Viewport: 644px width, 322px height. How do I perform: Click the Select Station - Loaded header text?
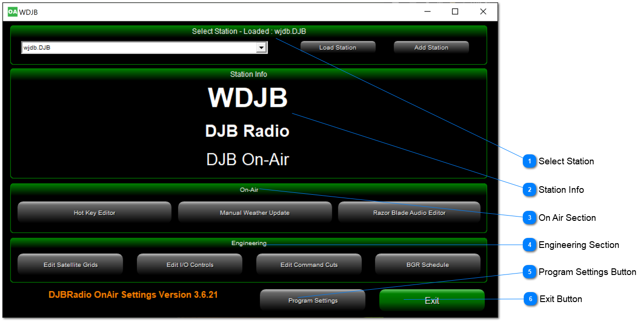pyautogui.click(x=249, y=31)
